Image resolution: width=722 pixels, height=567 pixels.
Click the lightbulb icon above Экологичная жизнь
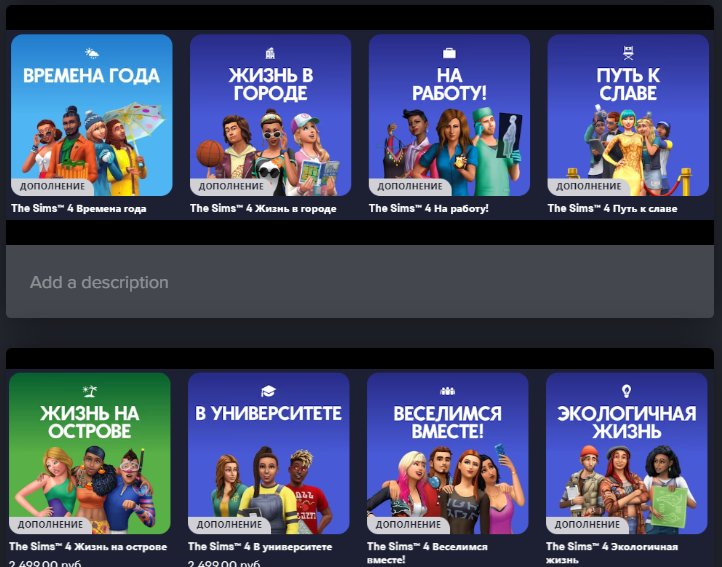pos(626,390)
